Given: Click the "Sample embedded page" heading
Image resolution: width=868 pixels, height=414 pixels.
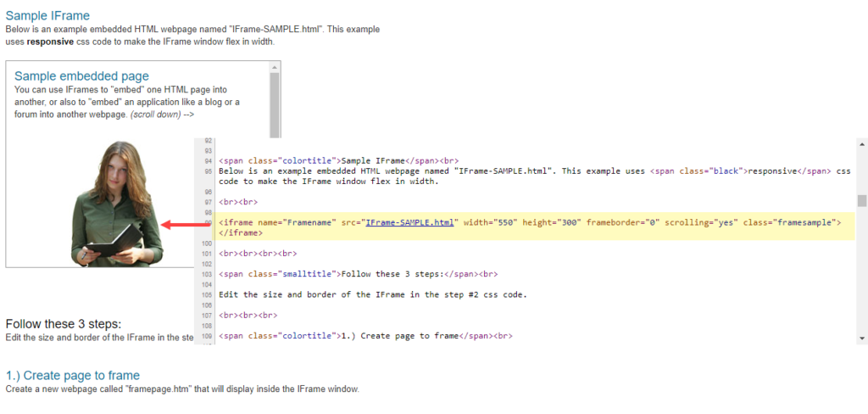Looking at the screenshot, I should (x=82, y=76).
